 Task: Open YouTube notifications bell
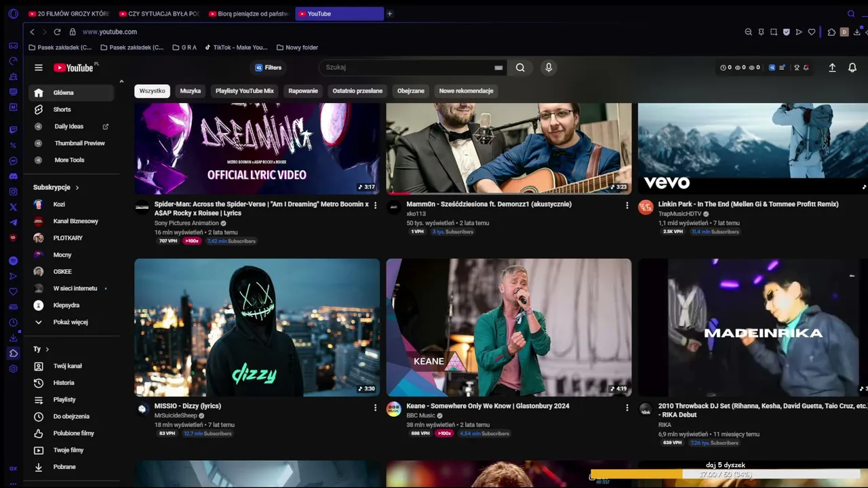tap(852, 68)
